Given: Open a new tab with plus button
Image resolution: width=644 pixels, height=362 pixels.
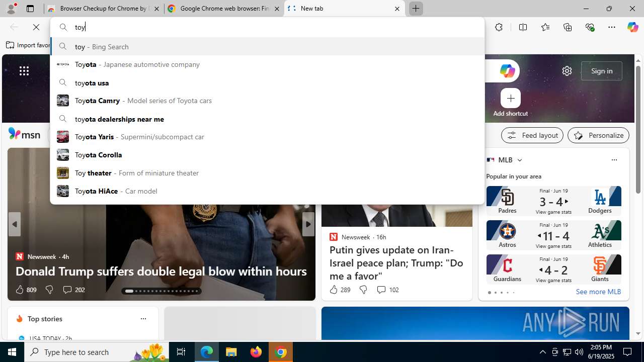Looking at the screenshot, I should [416, 9].
